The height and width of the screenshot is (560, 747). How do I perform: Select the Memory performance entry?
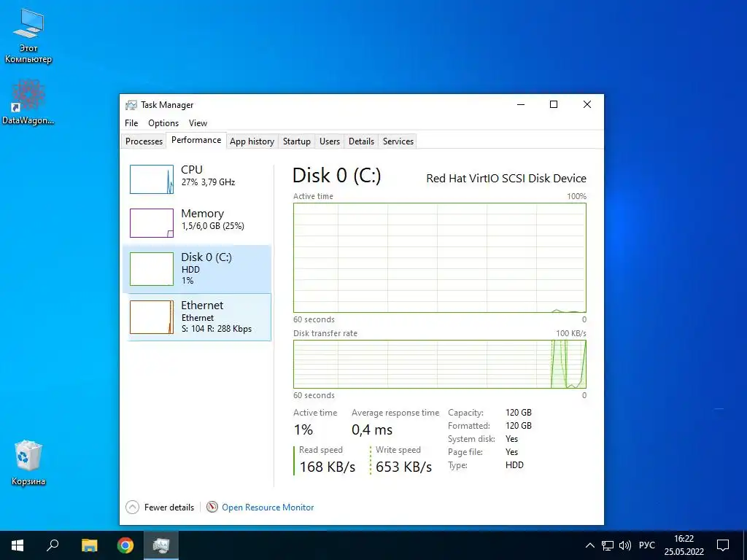[197, 223]
